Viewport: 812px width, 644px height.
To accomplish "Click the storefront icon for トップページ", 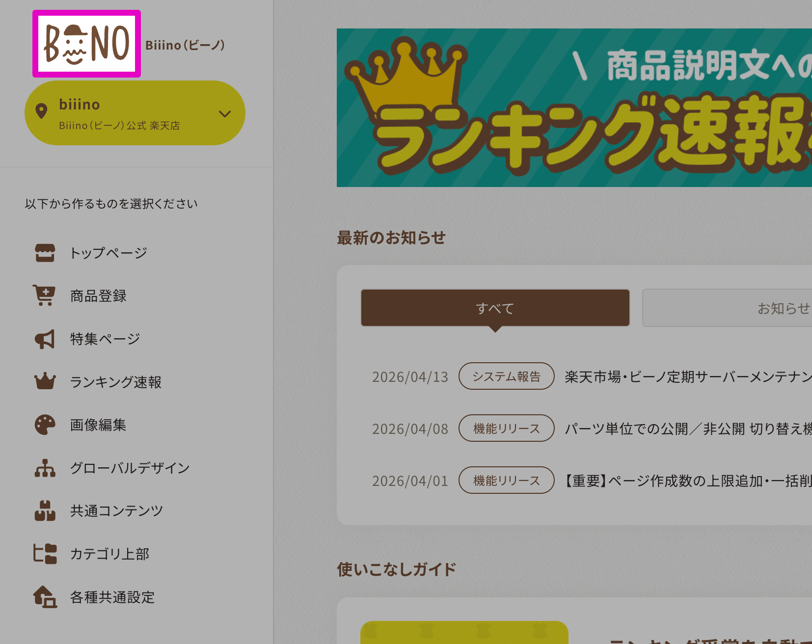I will pyautogui.click(x=45, y=253).
